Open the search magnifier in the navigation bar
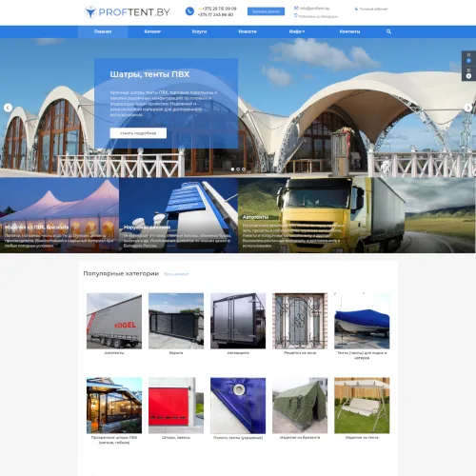Viewport: 476px width, 476px height. pos(388,31)
